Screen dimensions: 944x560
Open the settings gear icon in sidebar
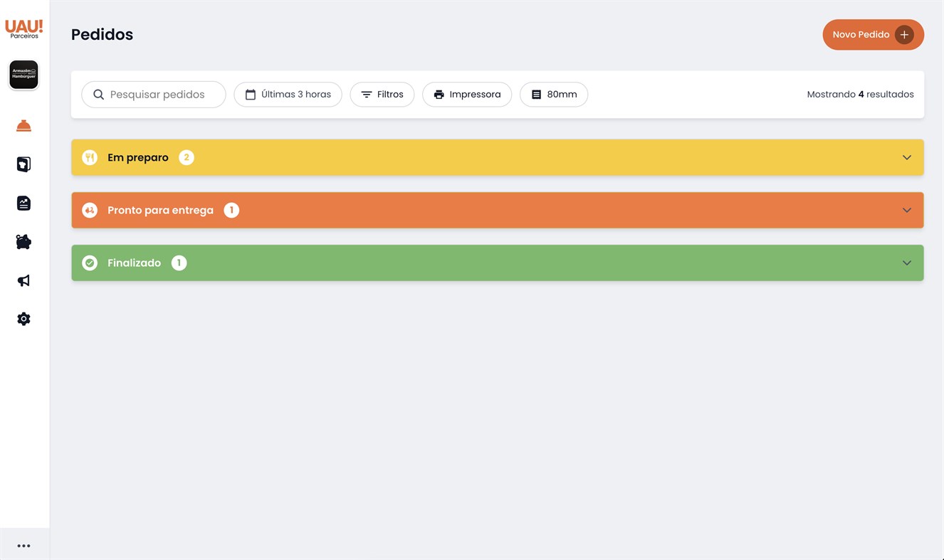pos(23,319)
